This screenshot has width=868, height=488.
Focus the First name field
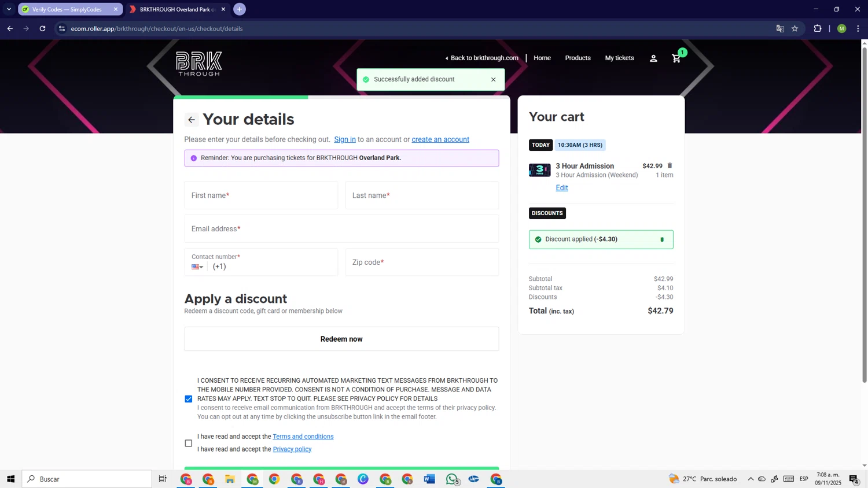pyautogui.click(x=261, y=195)
